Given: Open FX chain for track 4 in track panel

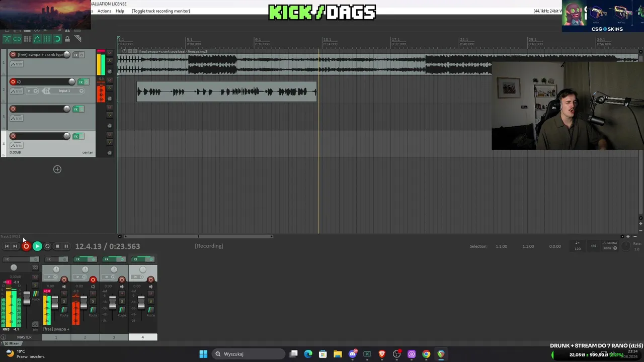Looking at the screenshot, I should [x=76, y=136].
